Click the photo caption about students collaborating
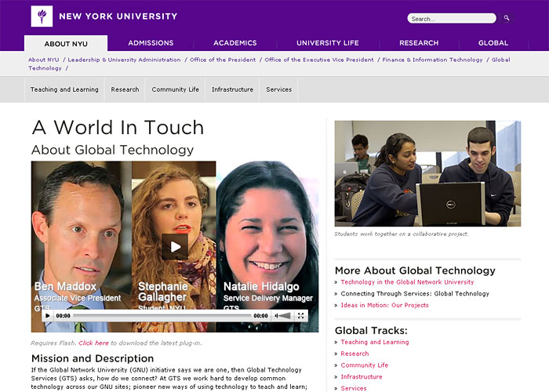549x392 pixels. click(402, 234)
